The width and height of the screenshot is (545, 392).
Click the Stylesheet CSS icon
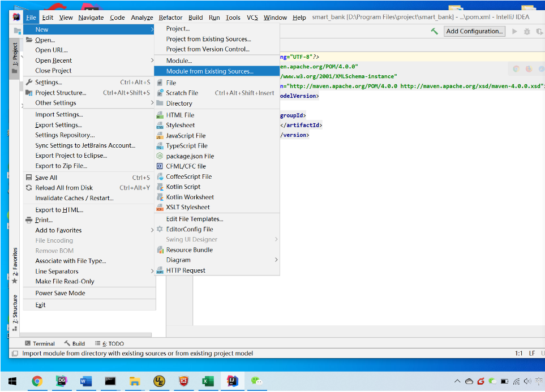[160, 125]
